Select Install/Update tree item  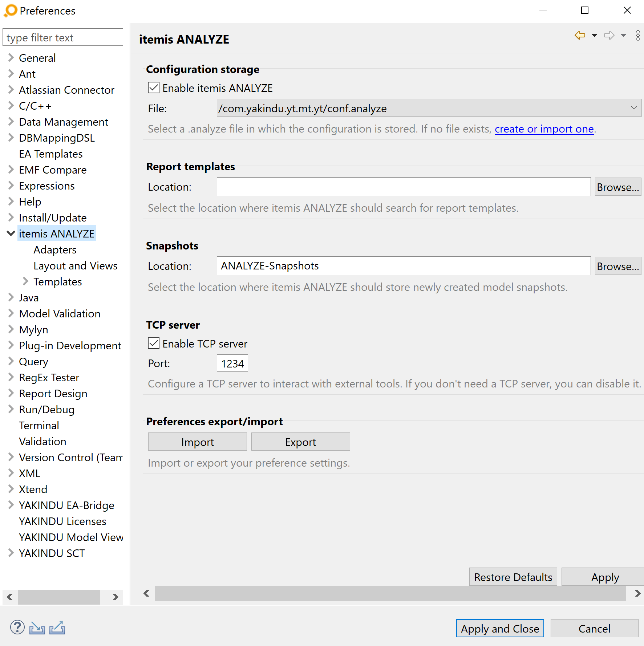point(53,218)
